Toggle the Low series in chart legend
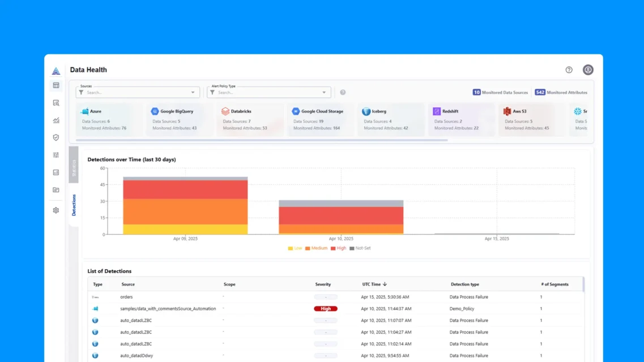 295,248
